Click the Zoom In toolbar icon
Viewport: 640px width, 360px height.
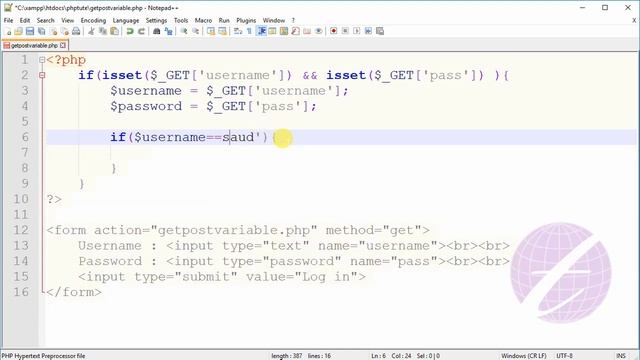[x=184, y=31]
